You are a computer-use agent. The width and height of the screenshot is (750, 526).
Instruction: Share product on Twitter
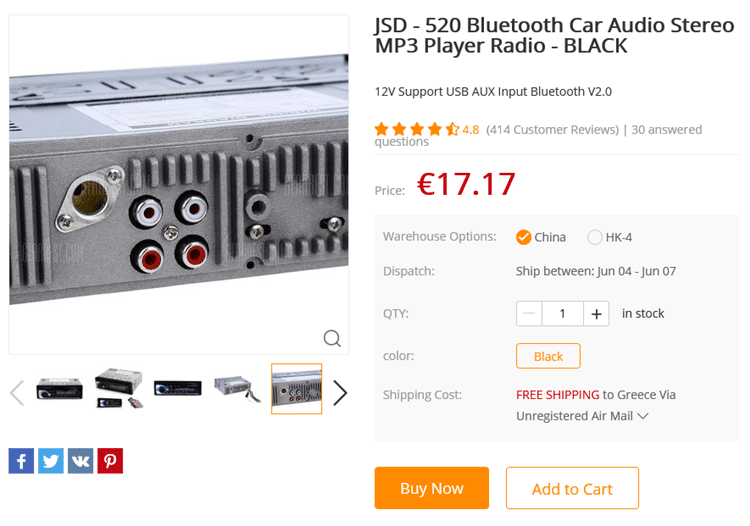pos(51,460)
